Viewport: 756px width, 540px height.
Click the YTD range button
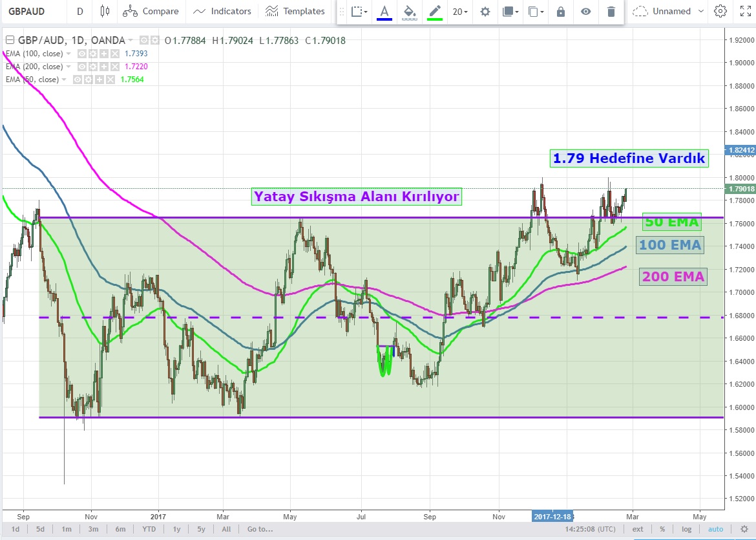pyautogui.click(x=149, y=529)
